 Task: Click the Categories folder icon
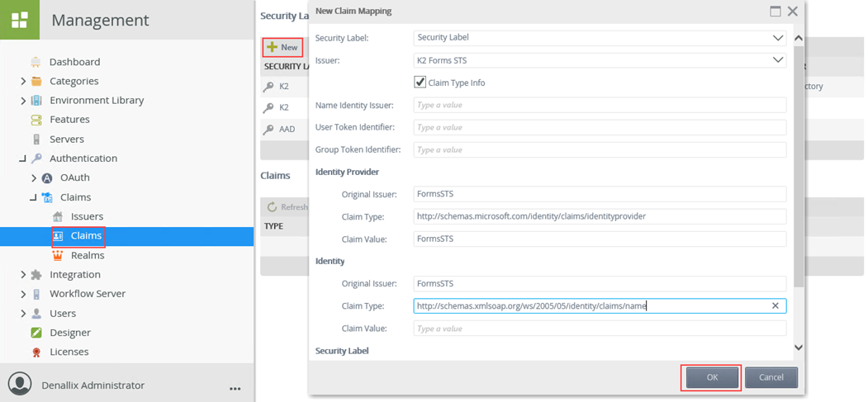pos(36,81)
